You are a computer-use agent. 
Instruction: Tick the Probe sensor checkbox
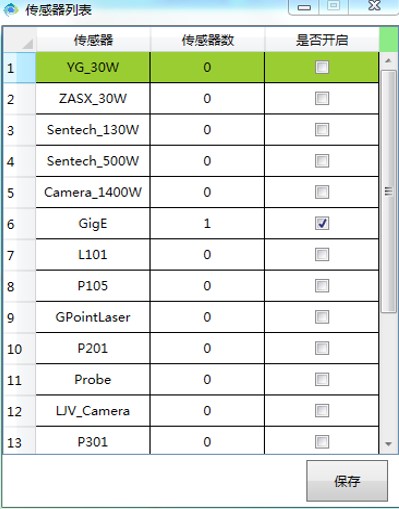pyautogui.click(x=322, y=379)
